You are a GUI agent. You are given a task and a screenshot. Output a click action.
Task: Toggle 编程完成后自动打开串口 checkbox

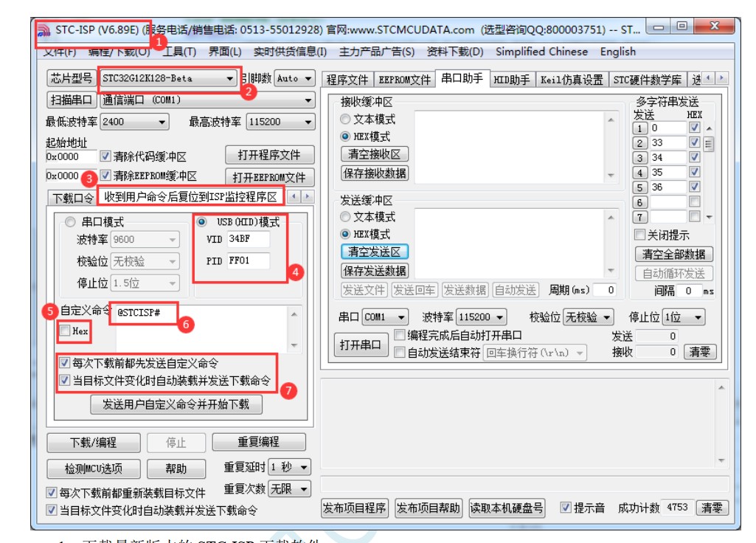[399, 335]
